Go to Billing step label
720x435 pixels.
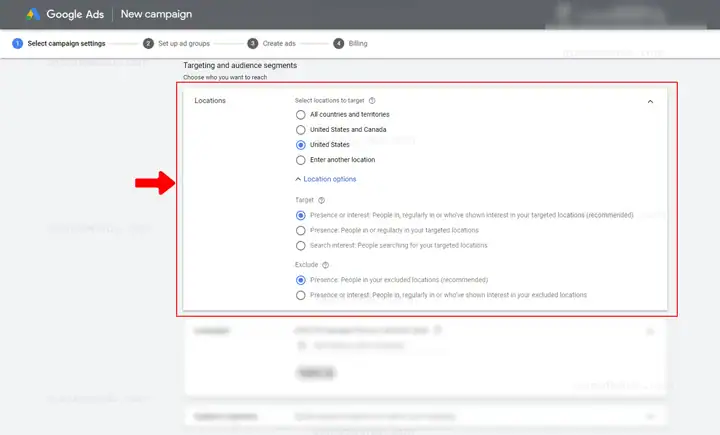click(358, 44)
